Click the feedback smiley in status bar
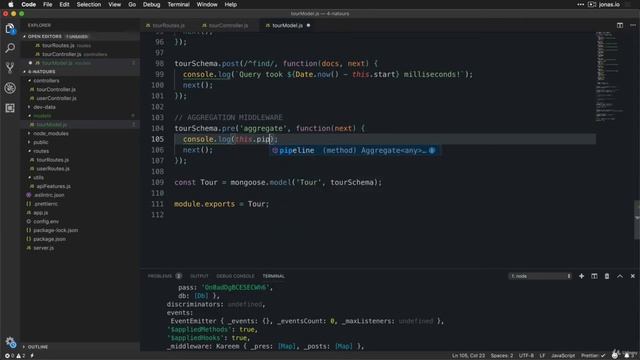Image resolution: width=640 pixels, height=360 pixels. [615, 356]
